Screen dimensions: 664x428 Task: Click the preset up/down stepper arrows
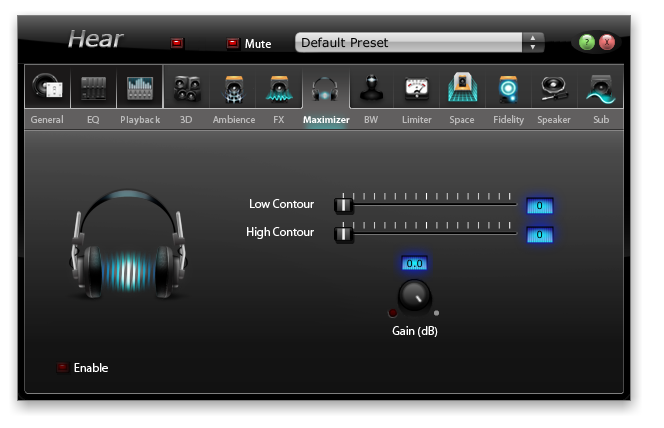(533, 42)
